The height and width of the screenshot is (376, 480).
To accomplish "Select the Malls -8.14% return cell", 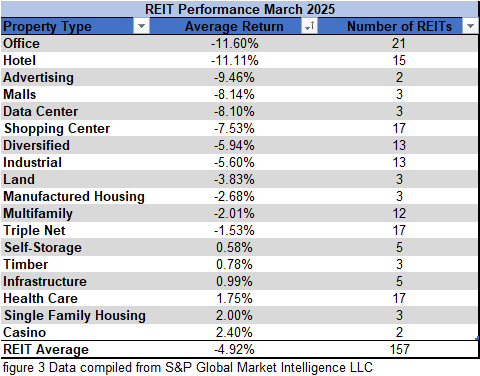I will [234, 94].
